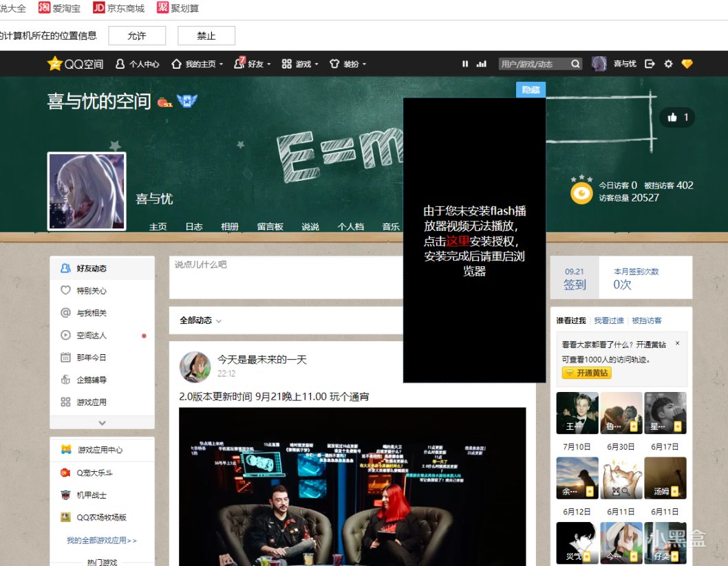Switch to the 主页 tab
This screenshot has height=566, width=728.
pos(158,226)
